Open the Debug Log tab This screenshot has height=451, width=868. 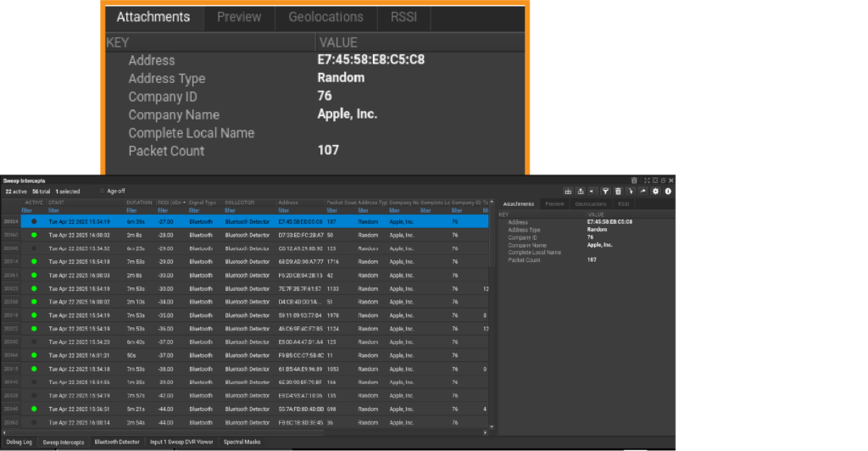[x=19, y=442]
